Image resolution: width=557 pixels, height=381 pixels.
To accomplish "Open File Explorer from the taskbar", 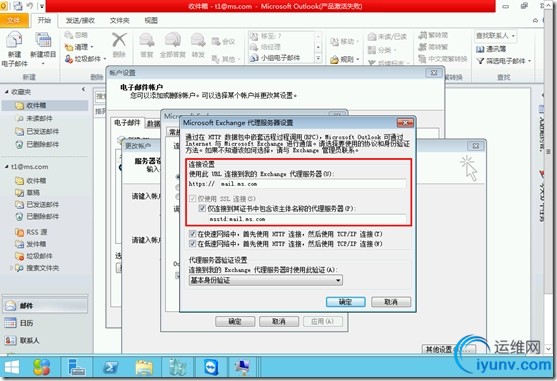I will click(144, 368).
